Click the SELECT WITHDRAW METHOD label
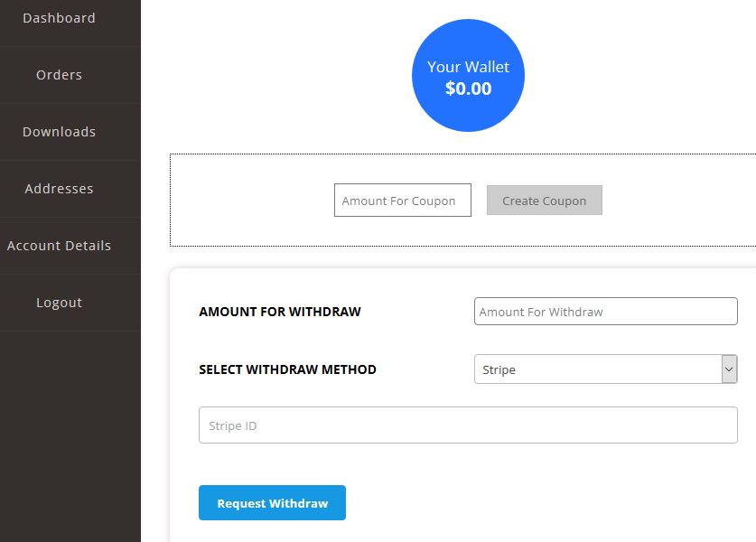This screenshot has height=542, width=756. [287, 369]
